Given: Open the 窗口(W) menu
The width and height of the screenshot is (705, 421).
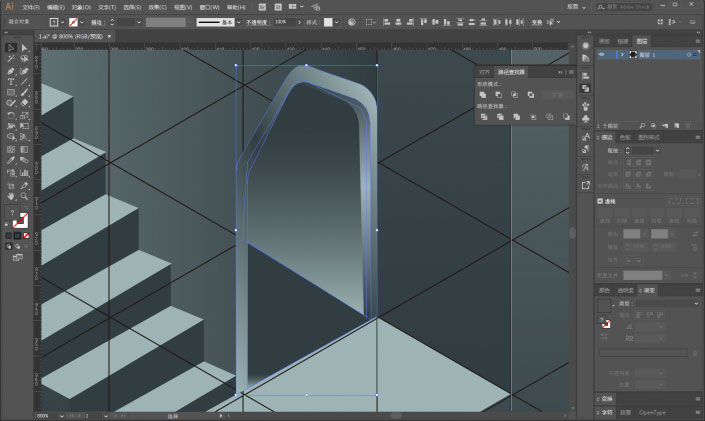Looking at the screenshot, I should [210, 7].
